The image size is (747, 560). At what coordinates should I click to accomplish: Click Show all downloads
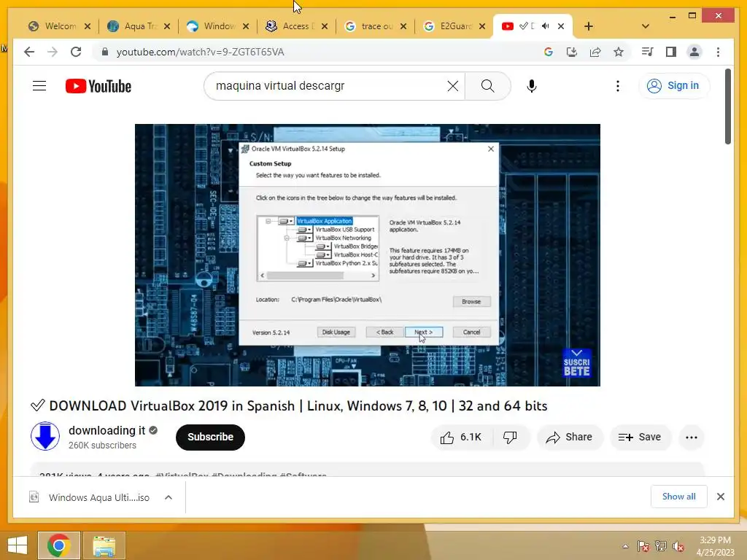click(679, 497)
